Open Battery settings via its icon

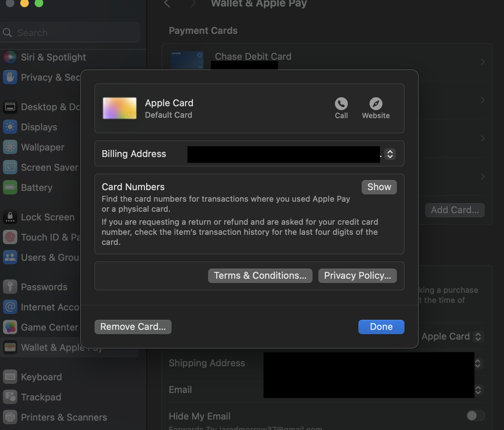click(10, 187)
